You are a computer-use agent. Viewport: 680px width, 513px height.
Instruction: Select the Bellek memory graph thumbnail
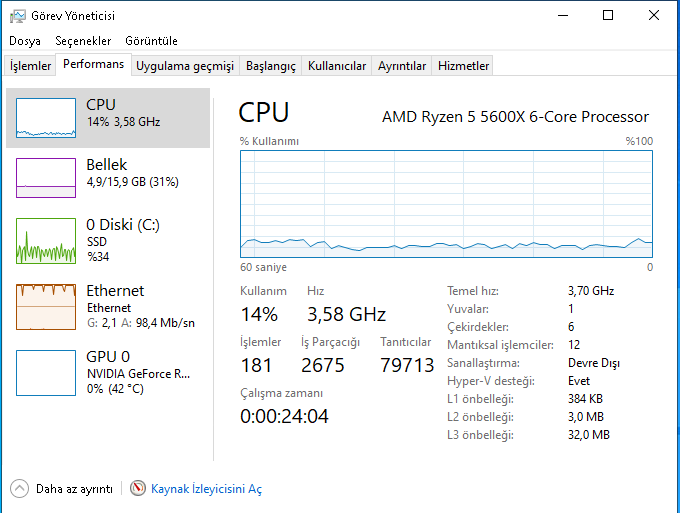click(46, 178)
